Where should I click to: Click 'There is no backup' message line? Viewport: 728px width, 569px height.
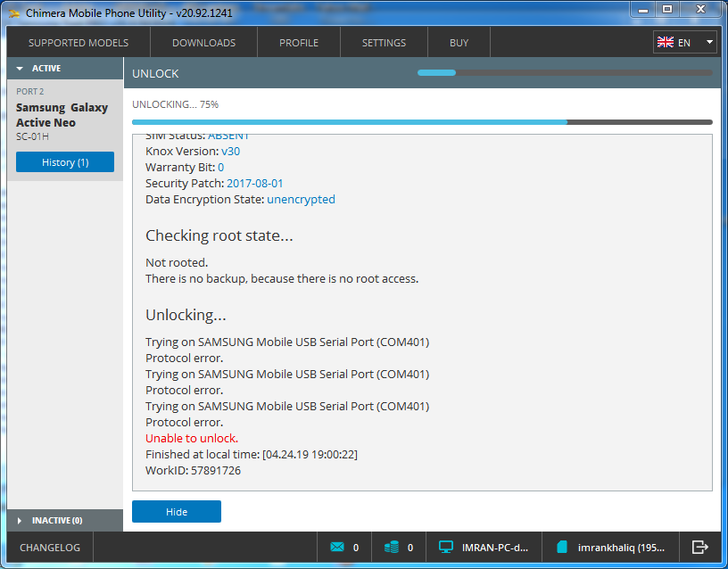[282, 278]
